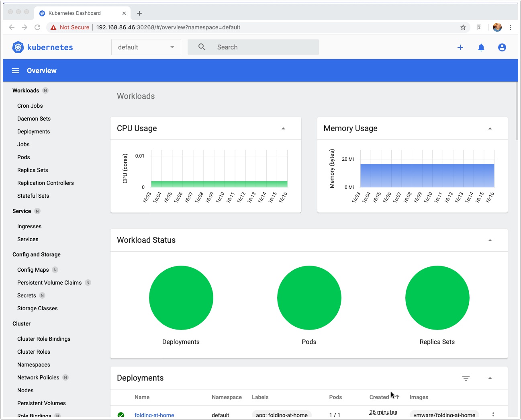Open Storage Classes in sidebar
The height and width of the screenshot is (420, 521).
pos(37,308)
